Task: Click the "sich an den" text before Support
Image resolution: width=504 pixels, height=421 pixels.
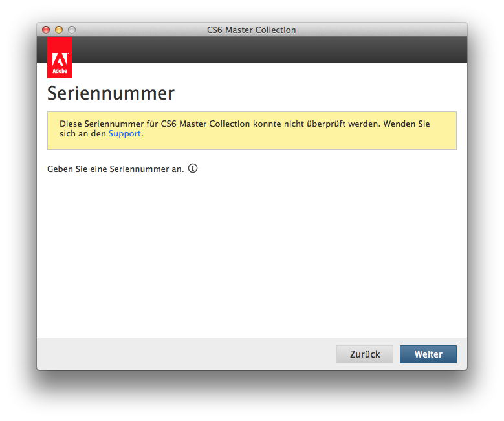Action: pos(83,134)
